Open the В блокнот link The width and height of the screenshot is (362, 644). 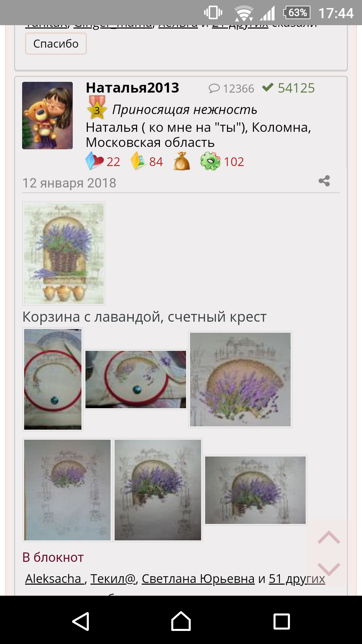(x=53, y=557)
